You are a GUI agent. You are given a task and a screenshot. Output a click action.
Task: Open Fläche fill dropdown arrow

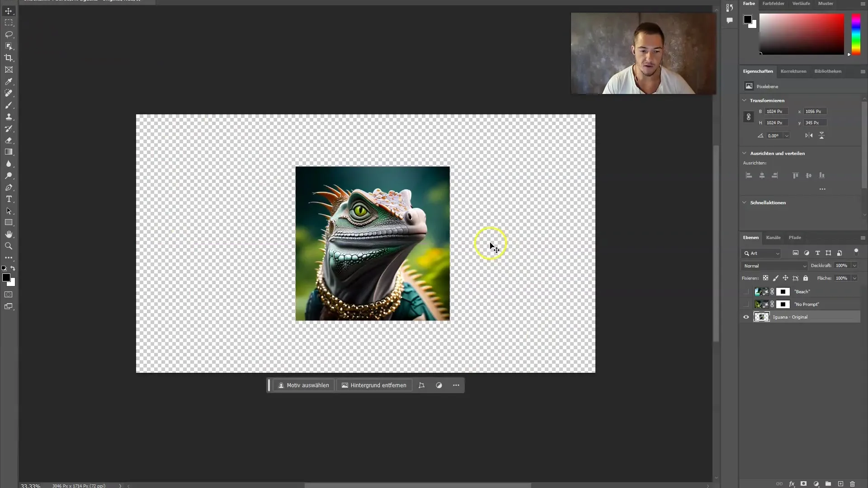pos(854,278)
